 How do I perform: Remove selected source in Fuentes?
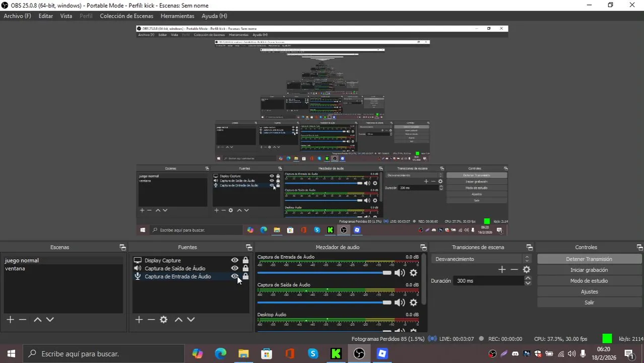tap(151, 320)
